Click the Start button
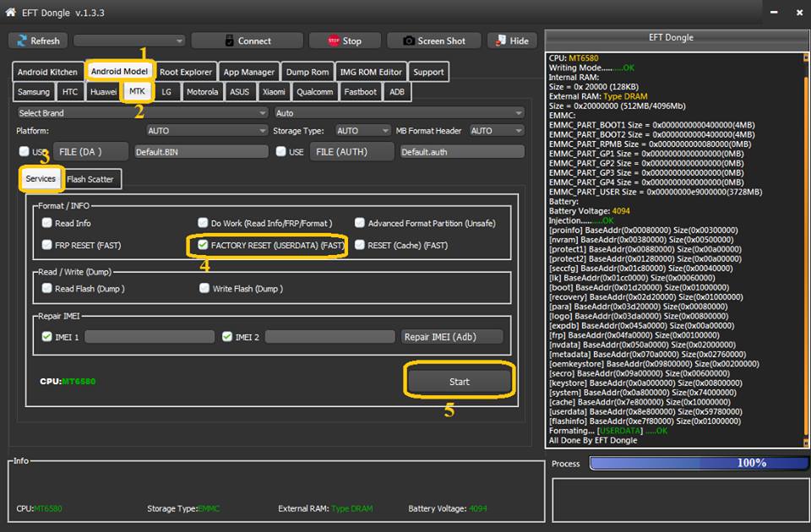Screen dimensions: 811x532 tap(460, 382)
